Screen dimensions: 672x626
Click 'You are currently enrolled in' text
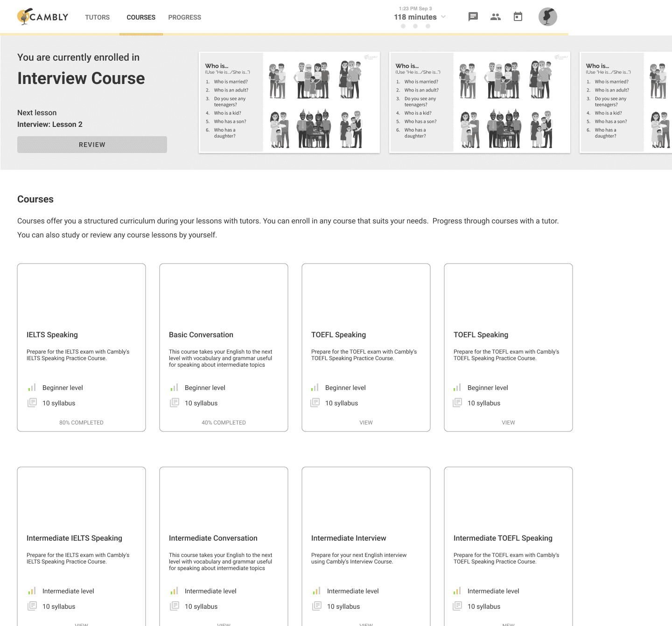tap(78, 57)
